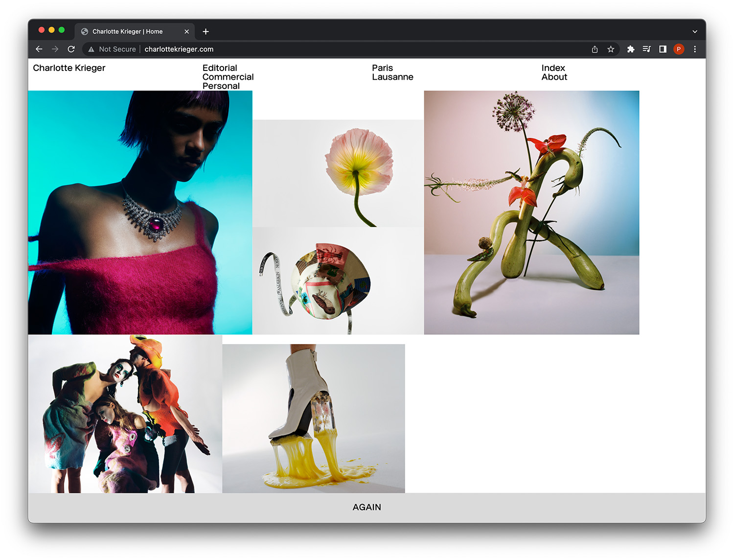Open the media controls icon
Viewport: 734px width, 560px height.
coord(646,49)
